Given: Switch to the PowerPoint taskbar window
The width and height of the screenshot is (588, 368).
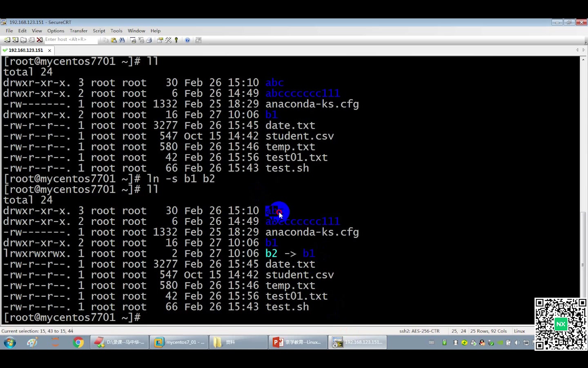Looking at the screenshot, I should tap(298, 342).
